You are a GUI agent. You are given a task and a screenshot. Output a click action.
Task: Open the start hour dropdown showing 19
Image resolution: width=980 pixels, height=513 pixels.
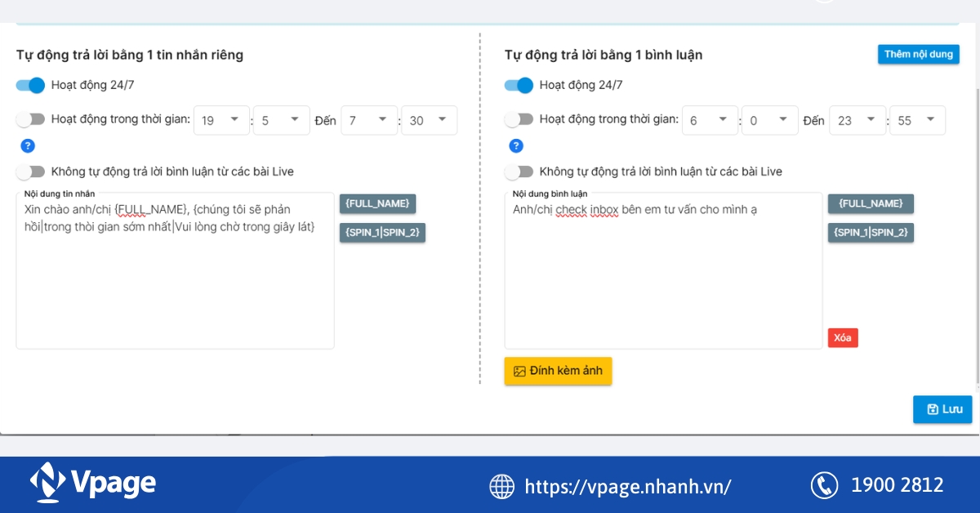pyautogui.click(x=223, y=120)
